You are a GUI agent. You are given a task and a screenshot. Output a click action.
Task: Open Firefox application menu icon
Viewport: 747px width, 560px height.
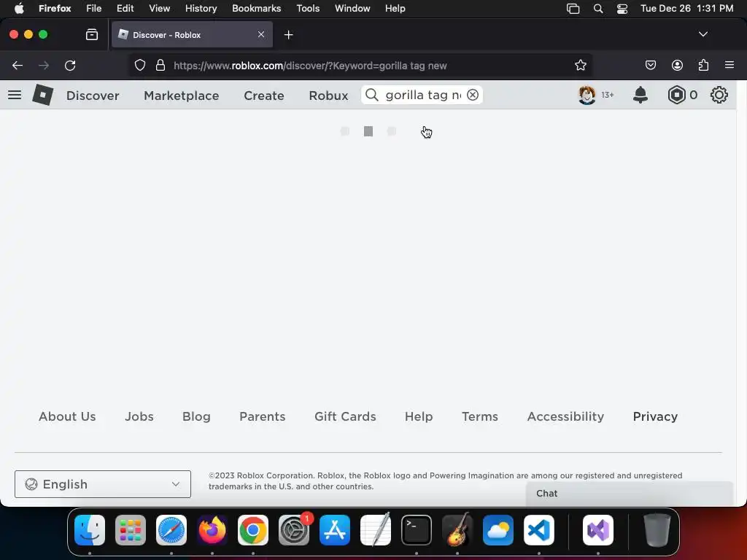point(729,65)
